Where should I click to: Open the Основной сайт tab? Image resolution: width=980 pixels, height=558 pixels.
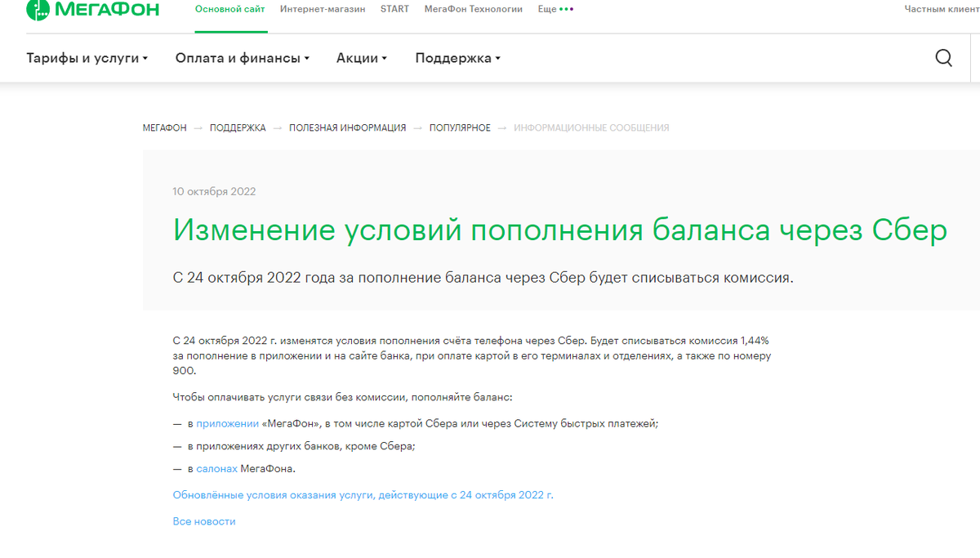230,9
